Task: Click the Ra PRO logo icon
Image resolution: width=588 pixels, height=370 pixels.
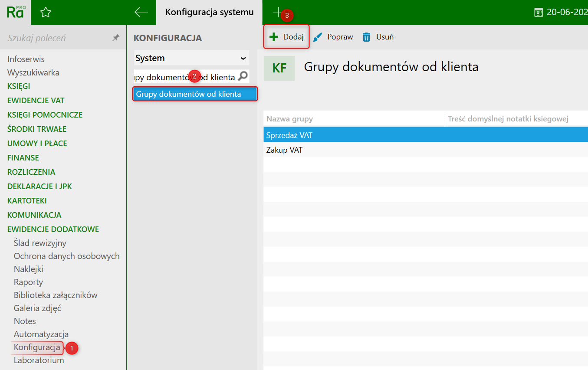Action: point(15,12)
